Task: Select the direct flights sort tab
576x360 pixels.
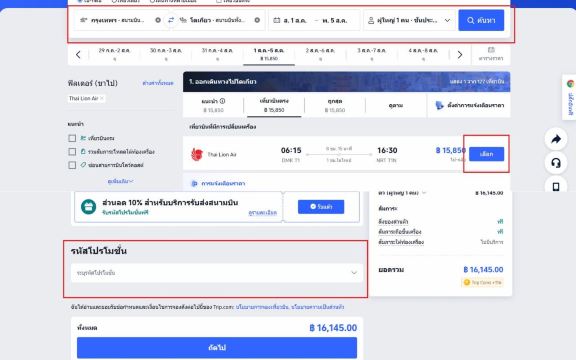Action: [x=274, y=105]
